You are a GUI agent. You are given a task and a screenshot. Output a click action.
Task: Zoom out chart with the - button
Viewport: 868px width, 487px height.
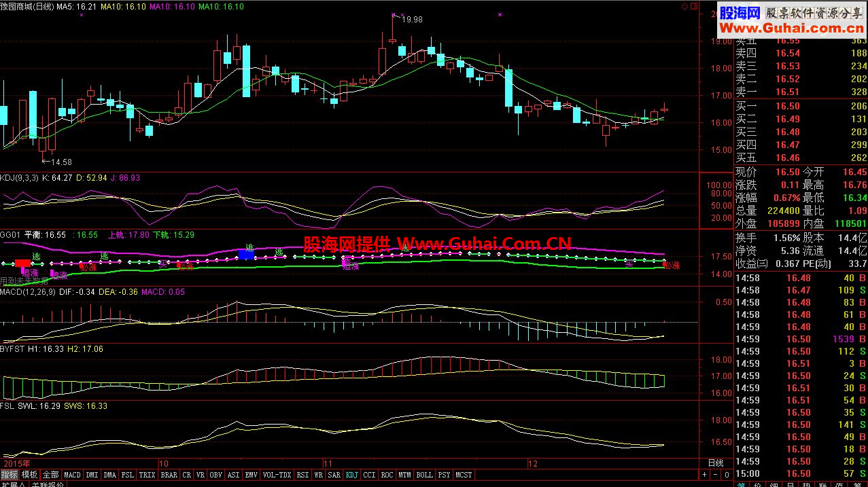click(x=716, y=474)
